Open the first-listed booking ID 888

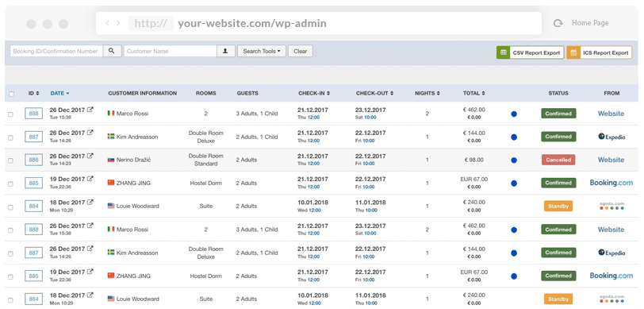click(x=33, y=114)
